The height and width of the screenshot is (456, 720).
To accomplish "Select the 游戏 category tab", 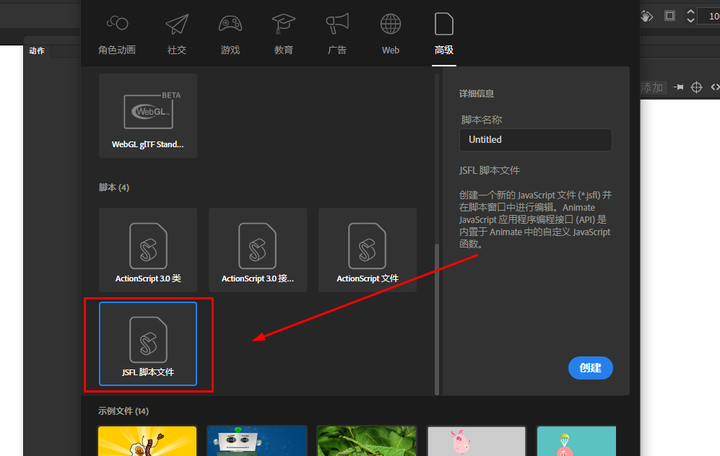I will point(230,35).
